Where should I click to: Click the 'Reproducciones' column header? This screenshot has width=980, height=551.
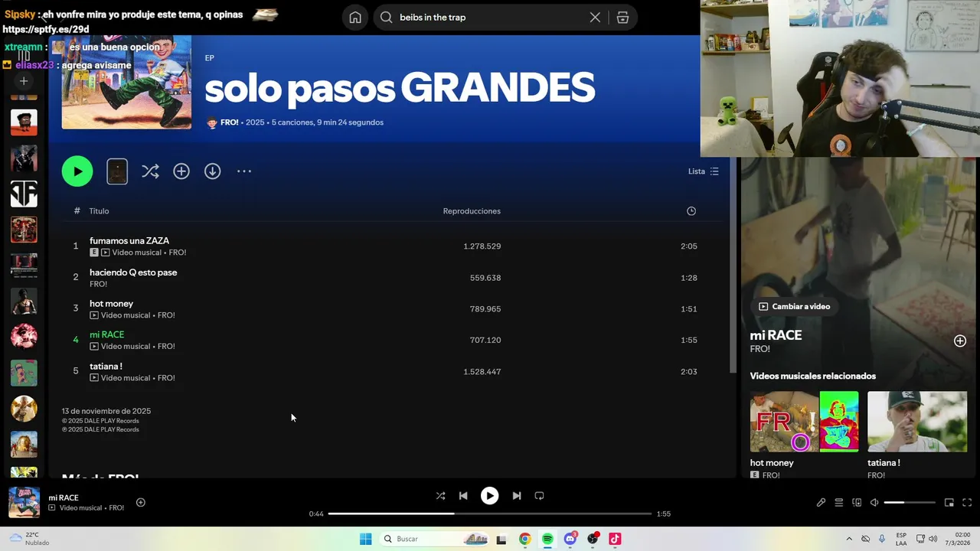coord(472,211)
